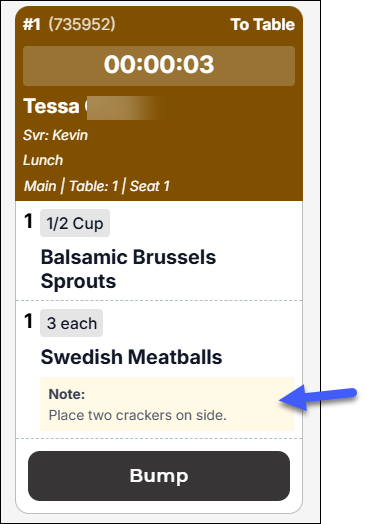Select the 3 each portion badge
366x524 pixels.
coord(72,323)
